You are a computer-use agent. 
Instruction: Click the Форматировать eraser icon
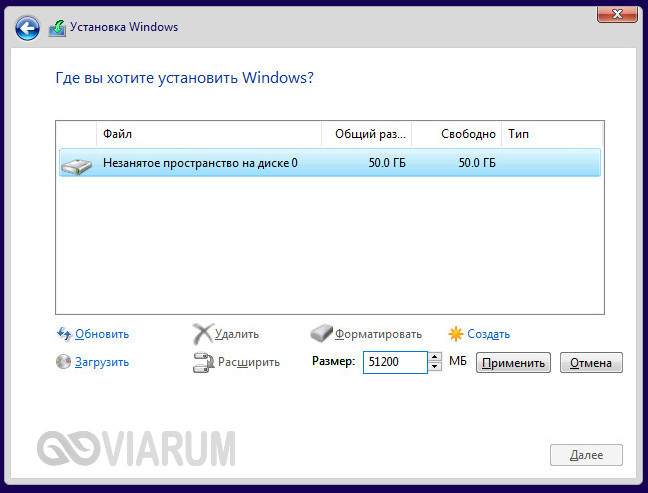click(322, 333)
